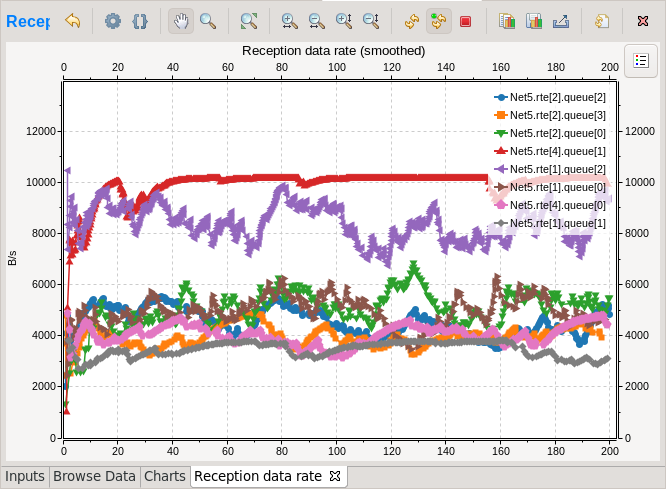Click the horizontal zoom in icon

[289, 21]
